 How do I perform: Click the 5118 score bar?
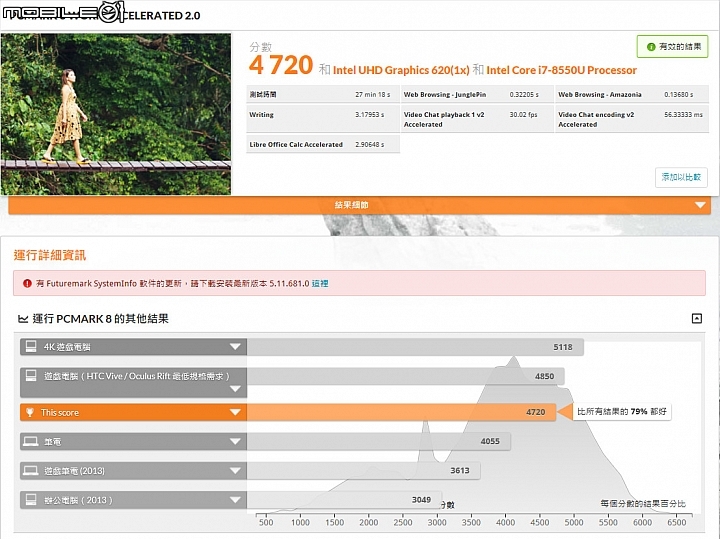click(x=415, y=347)
